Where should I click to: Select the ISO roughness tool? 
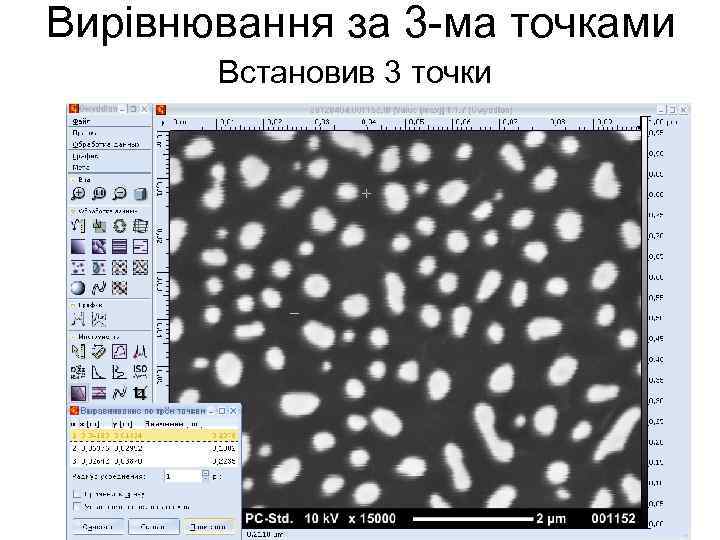click(141, 372)
